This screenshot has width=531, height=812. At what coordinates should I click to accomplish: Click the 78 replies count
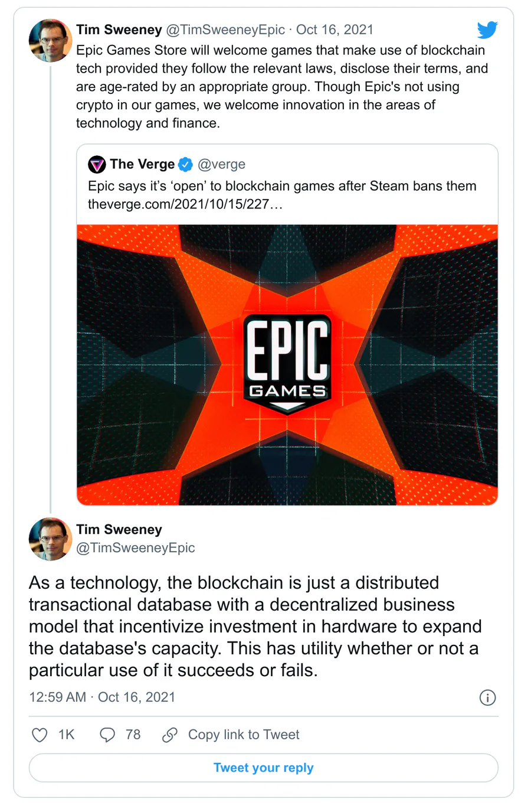pyautogui.click(x=133, y=735)
